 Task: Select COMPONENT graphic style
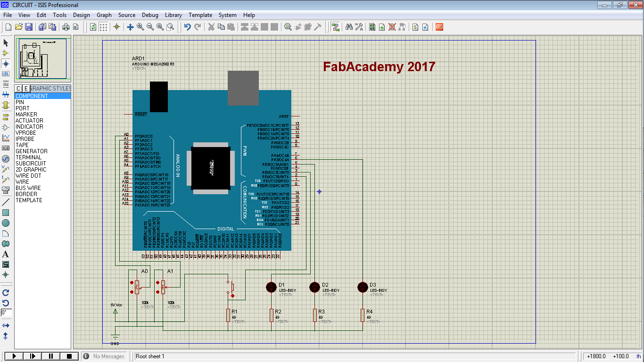[x=43, y=96]
